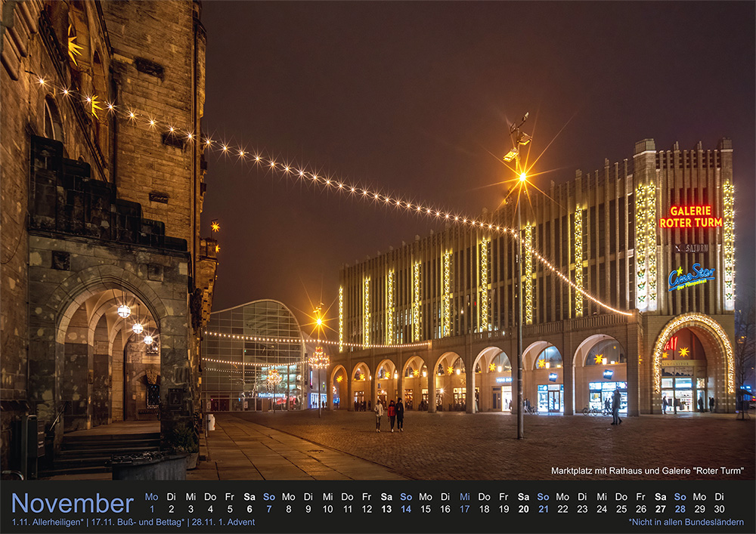Image resolution: width=756 pixels, height=534 pixels.
Task: Choose the blue Sunday date 14
Action: (406, 509)
